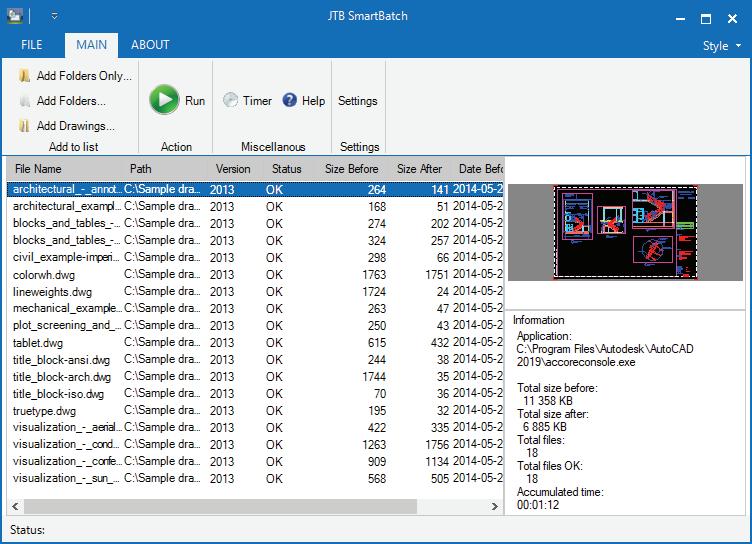Open Help with the question mark icon

[304, 101]
